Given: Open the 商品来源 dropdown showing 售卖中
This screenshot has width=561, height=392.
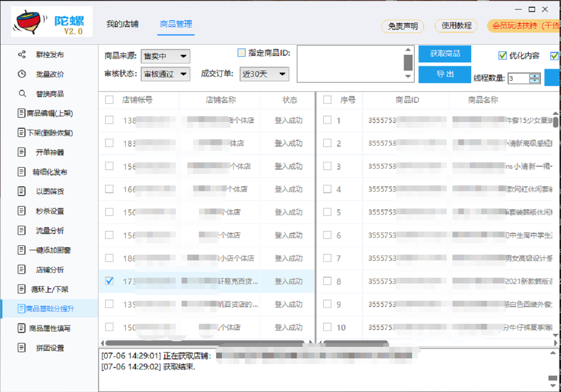Looking at the screenshot, I should coord(165,57).
